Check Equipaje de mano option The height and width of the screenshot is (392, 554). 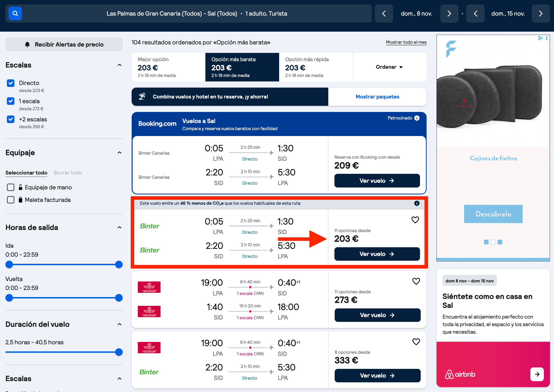click(11, 187)
